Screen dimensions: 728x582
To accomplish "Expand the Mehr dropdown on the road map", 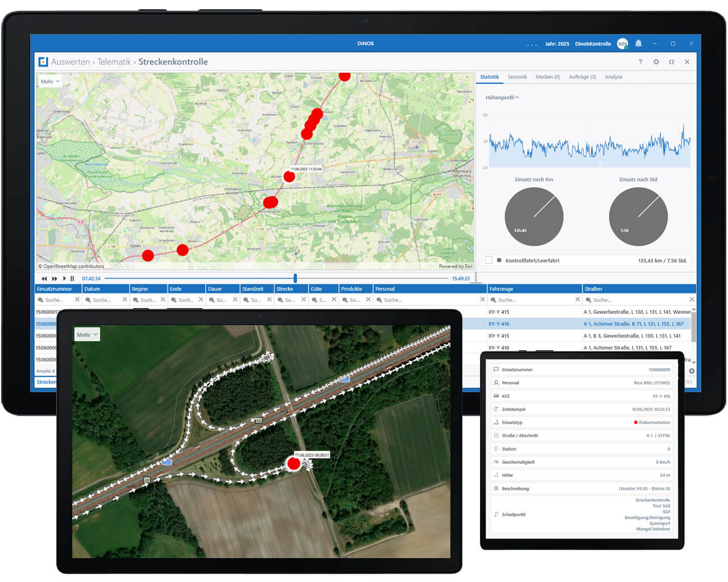I will pyautogui.click(x=50, y=81).
